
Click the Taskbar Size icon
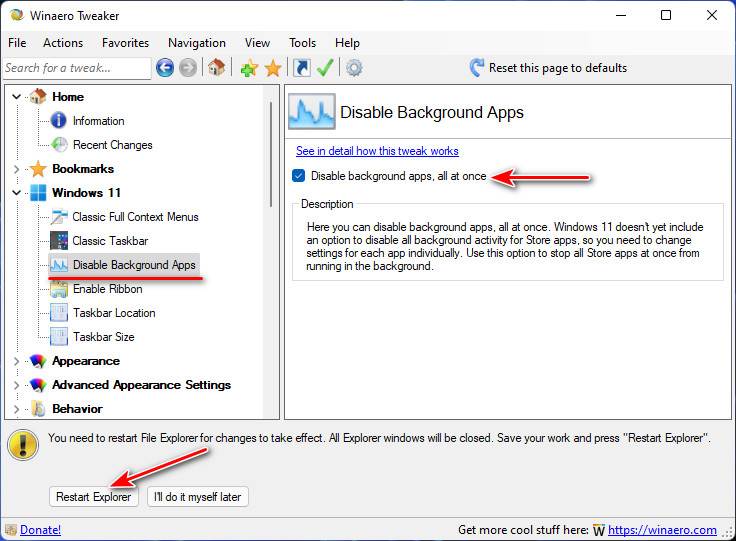pyautogui.click(x=59, y=336)
